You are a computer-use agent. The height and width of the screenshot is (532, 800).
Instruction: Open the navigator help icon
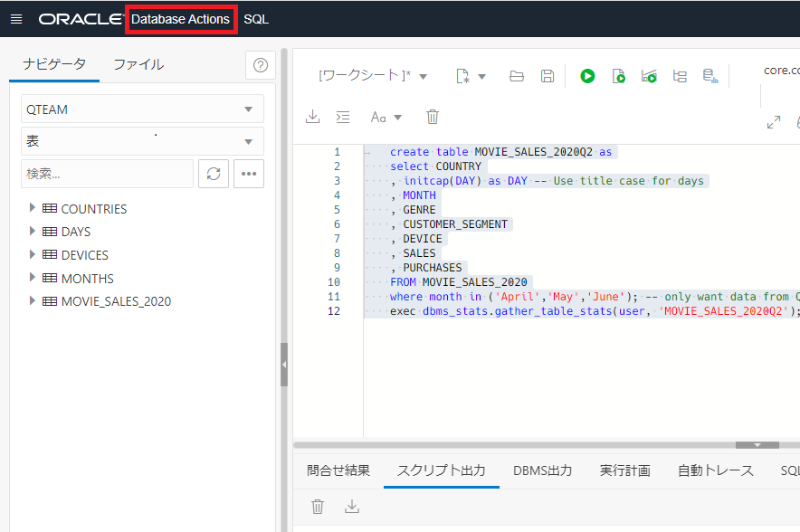click(261, 65)
